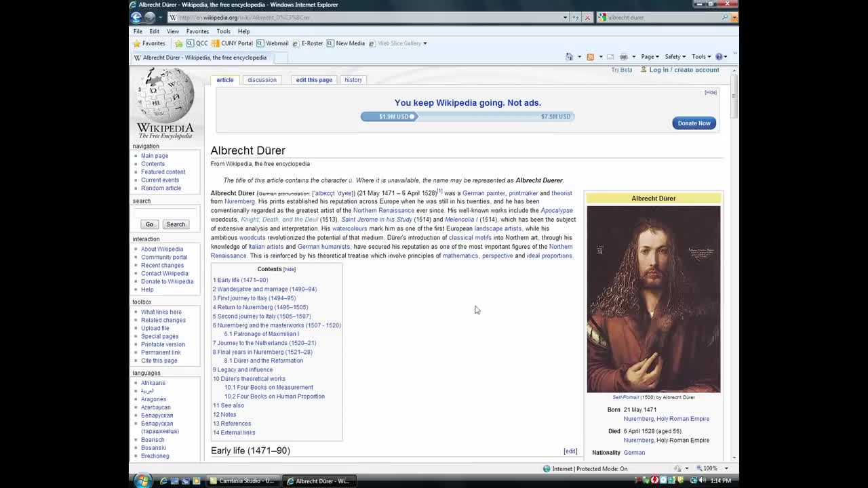Open the QCC favorites bar link
The image size is (868, 488).
[x=197, y=43]
